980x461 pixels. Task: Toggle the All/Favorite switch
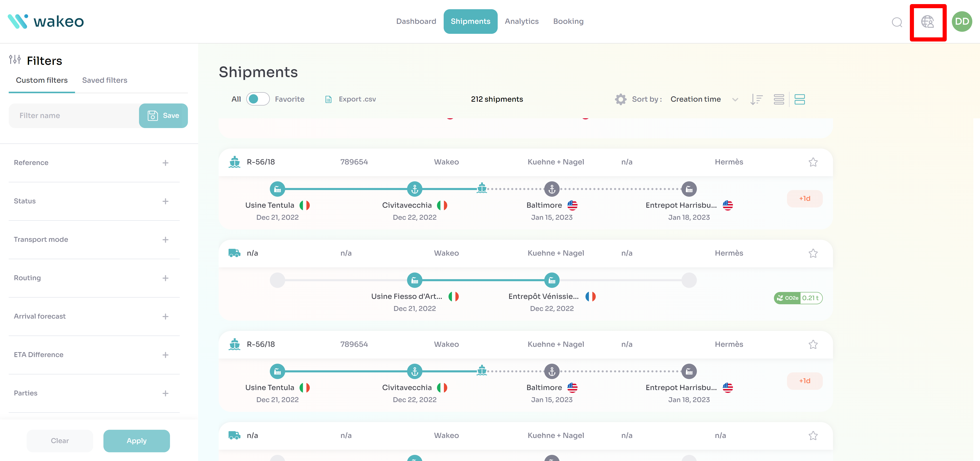(258, 99)
